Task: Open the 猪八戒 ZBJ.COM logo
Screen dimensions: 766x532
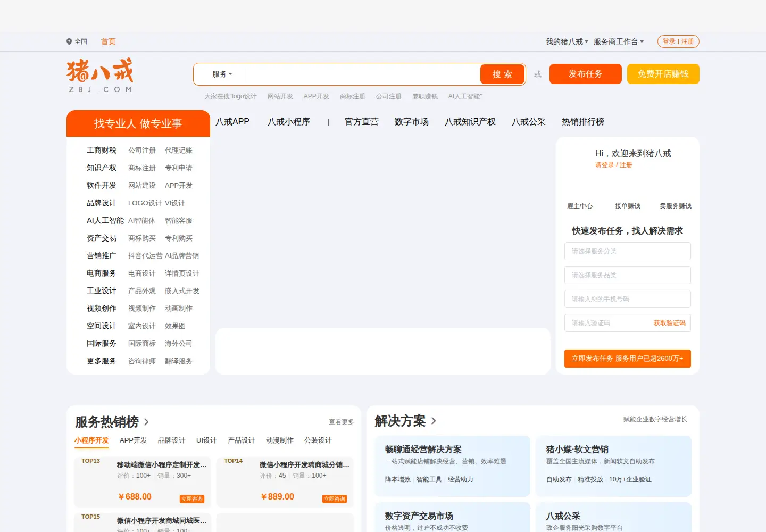Action: tap(100, 75)
